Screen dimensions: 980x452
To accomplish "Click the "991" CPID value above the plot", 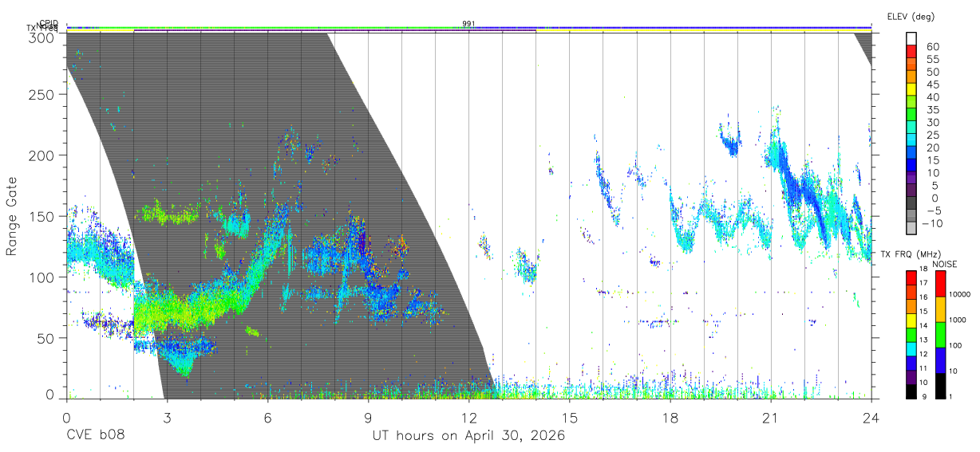I will pyautogui.click(x=468, y=24).
